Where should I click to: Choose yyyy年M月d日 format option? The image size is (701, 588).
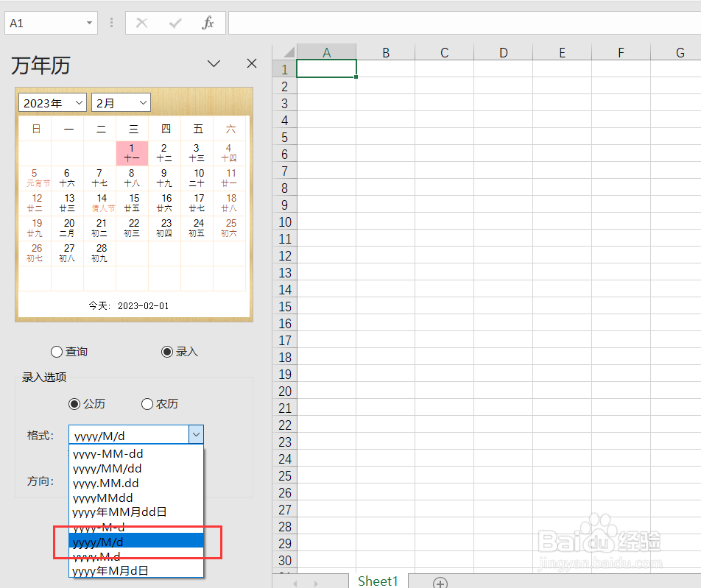coord(136,570)
